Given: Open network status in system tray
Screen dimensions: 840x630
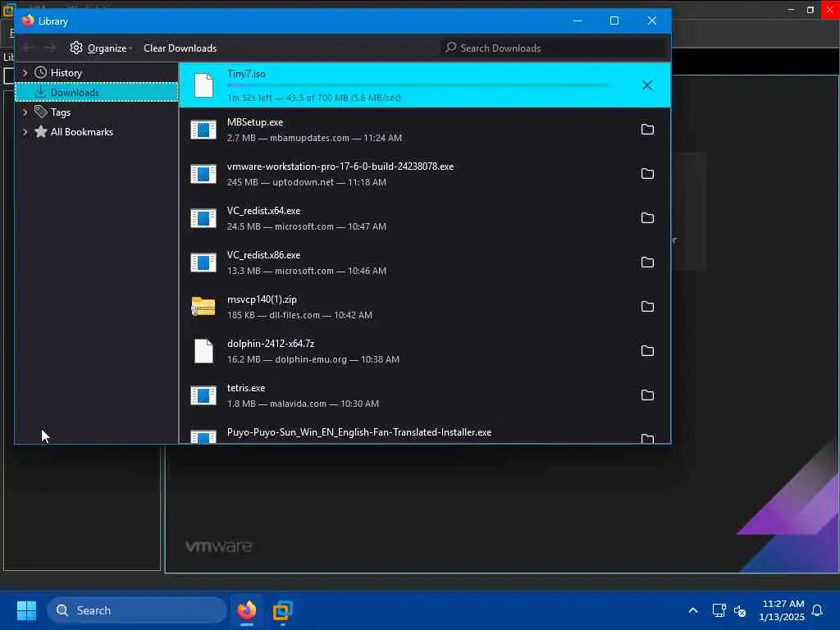Looking at the screenshot, I should coord(719,610).
